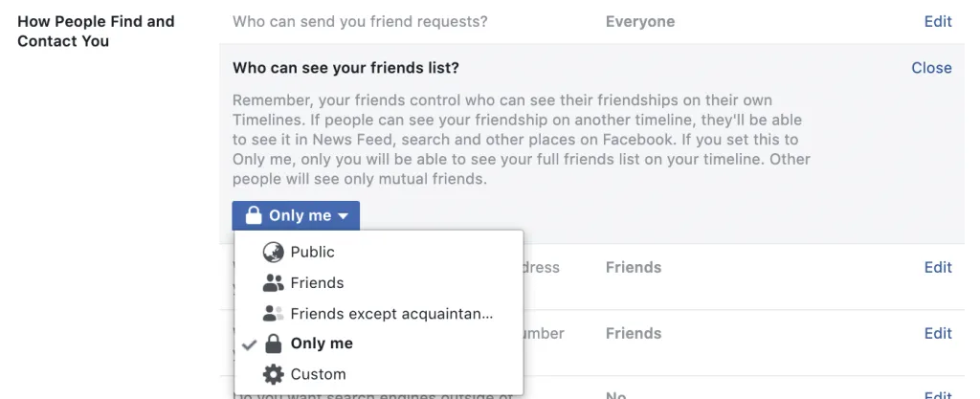Close the friends list setting panel
Screen dimensions: 980x399
[x=931, y=67]
